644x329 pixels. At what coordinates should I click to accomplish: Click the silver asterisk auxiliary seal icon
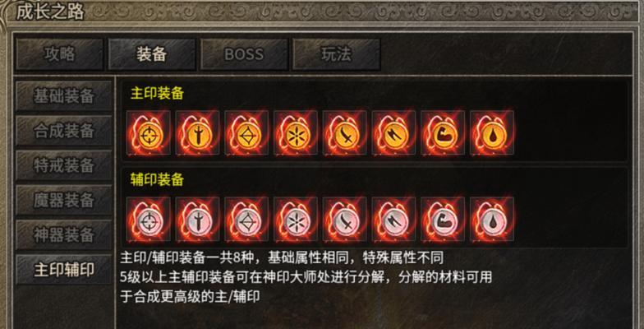pyautogui.click(x=296, y=219)
